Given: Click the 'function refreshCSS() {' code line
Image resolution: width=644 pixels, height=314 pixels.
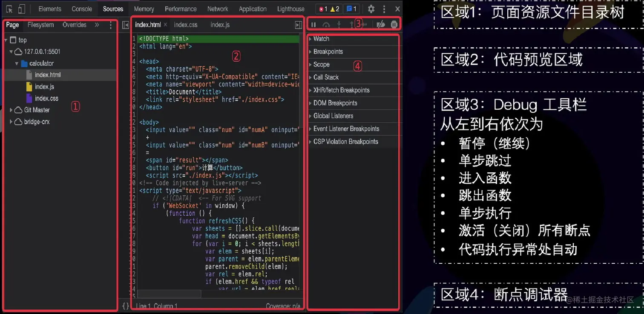Looking at the screenshot, I should (x=216, y=221).
